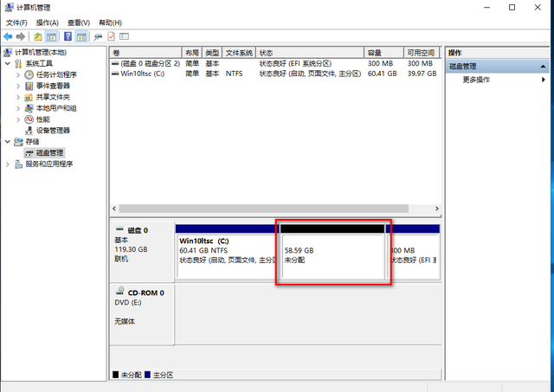Click the 系统工具 tools icon

[x=18, y=63]
